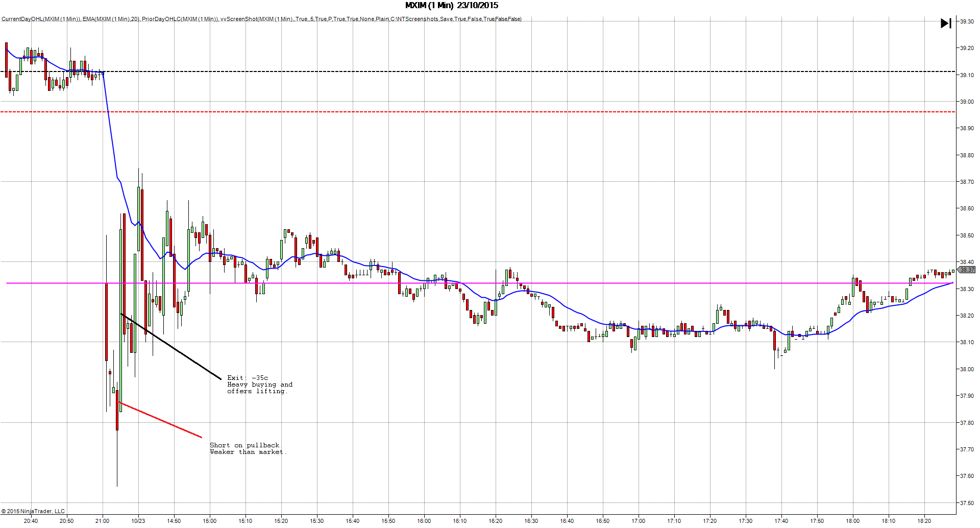Click the 14:50 time axis label
Image resolution: width=980 pixels, height=528 pixels.
click(x=174, y=521)
